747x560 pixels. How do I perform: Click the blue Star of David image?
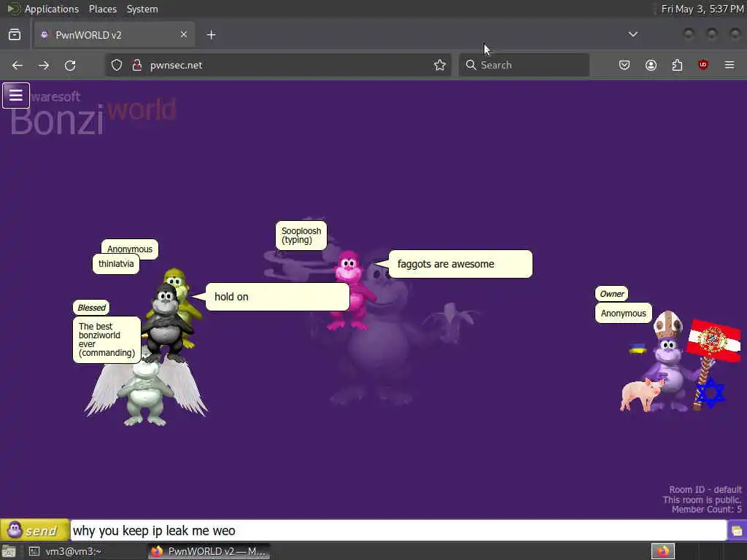[x=711, y=393]
